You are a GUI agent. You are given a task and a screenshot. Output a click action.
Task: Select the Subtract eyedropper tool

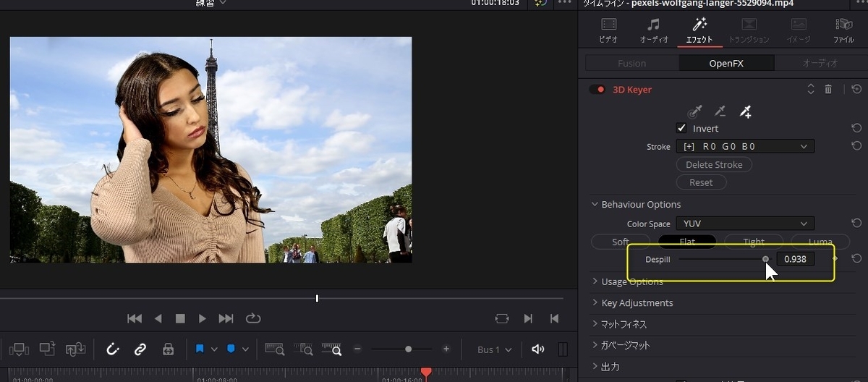pyautogui.click(x=720, y=111)
